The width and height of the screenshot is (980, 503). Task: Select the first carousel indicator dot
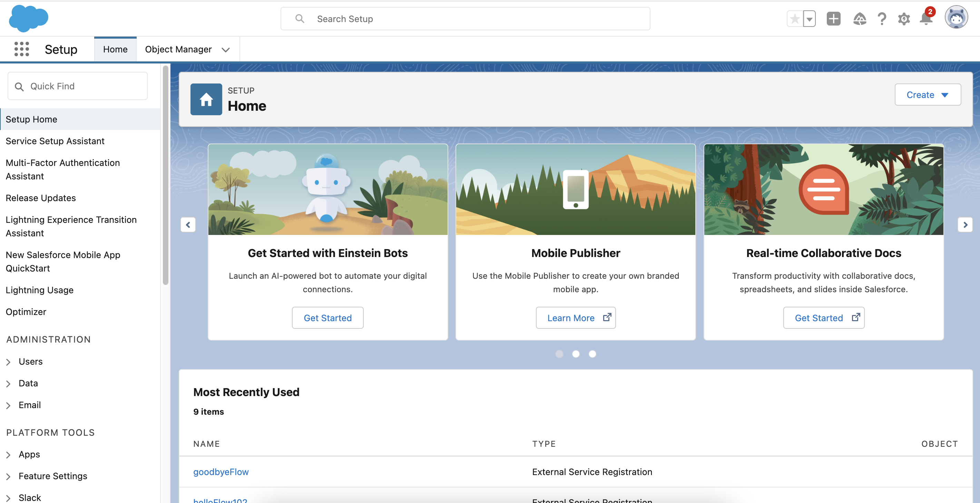[x=559, y=354]
